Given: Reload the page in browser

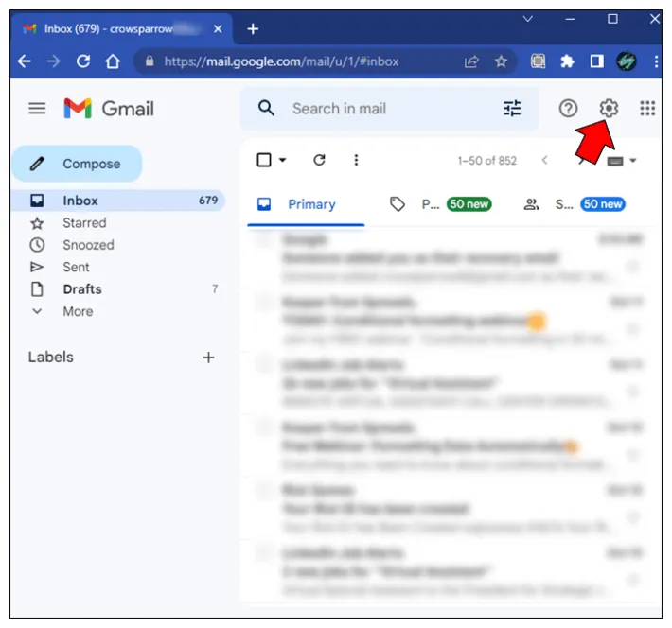Looking at the screenshot, I should (83, 61).
